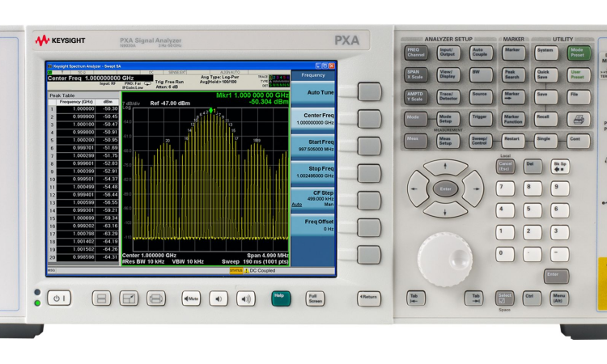Click the Auto Couple key
This screenshot has width=607, height=364.
click(x=482, y=53)
